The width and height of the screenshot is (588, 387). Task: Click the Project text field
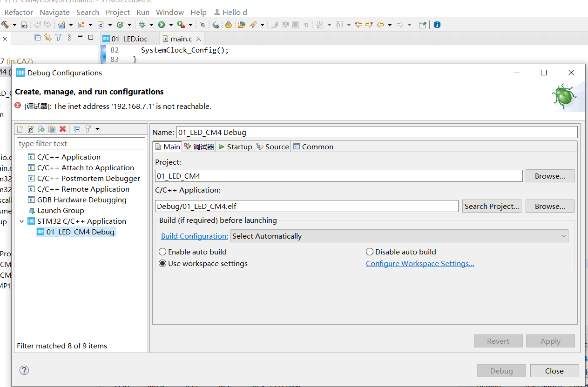(339, 176)
